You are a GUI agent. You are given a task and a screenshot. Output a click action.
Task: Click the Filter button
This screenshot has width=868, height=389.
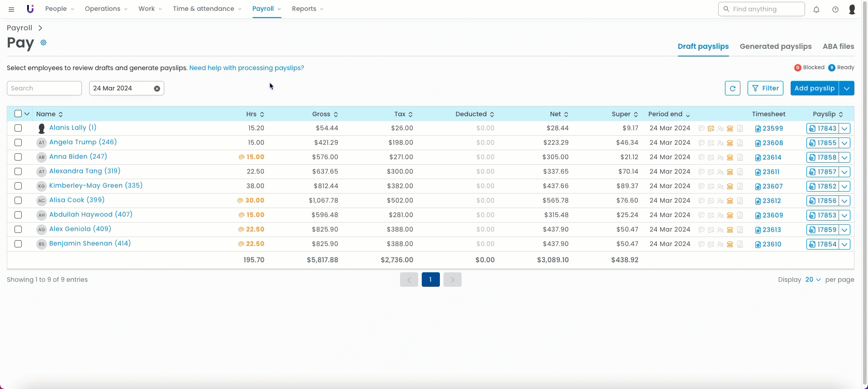pyautogui.click(x=765, y=88)
